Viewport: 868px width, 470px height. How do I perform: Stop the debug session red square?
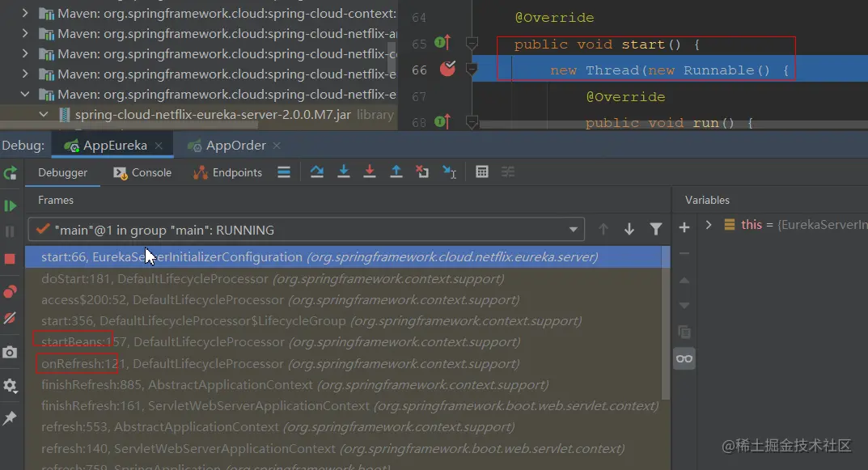10,259
